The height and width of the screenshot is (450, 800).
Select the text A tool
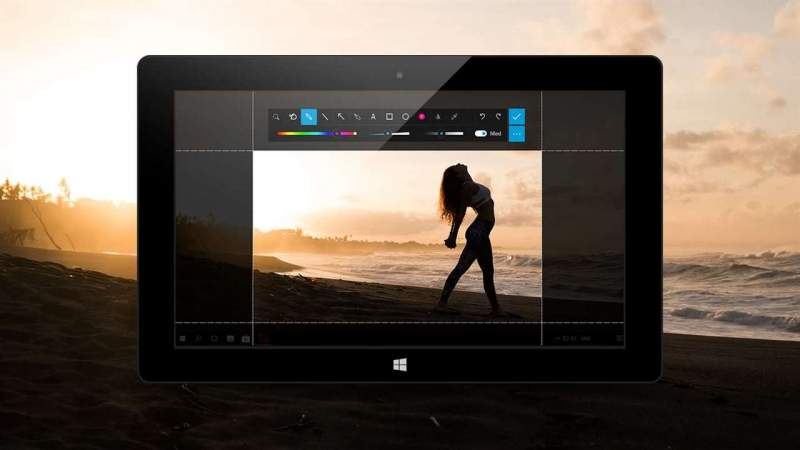pos(373,117)
